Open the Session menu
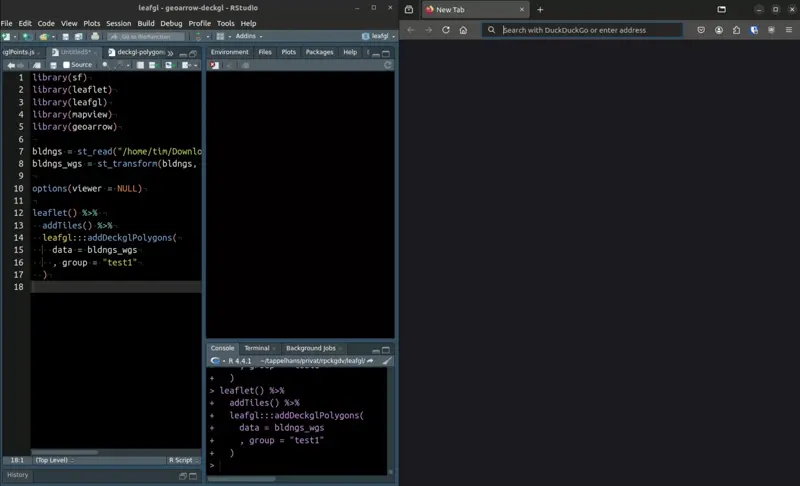The width and height of the screenshot is (800, 486). [x=118, y=23]
